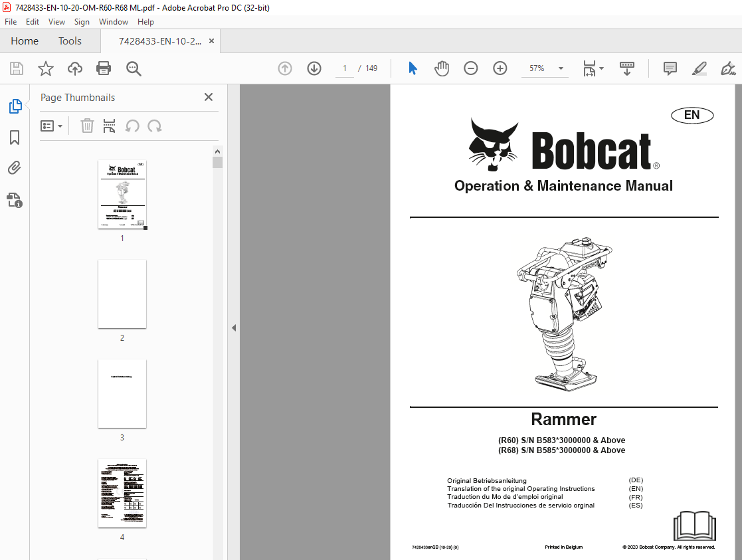Click the thumbnail panel scrollbar handle
The width and height of the screenshot is (742, 560).
pos(217,163)
